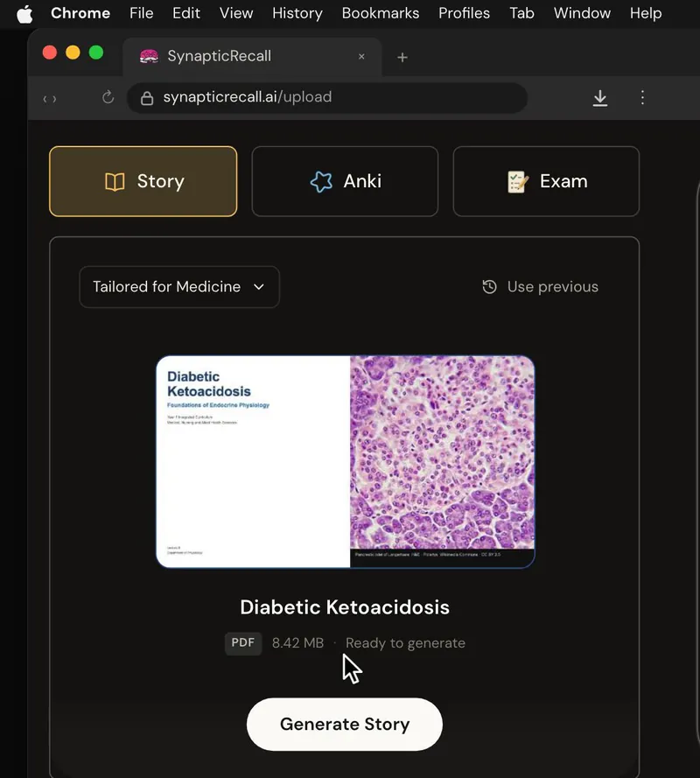The image size is (700, 778).
Task: View site information via the lock icon
Action: (x=147, y=98)
